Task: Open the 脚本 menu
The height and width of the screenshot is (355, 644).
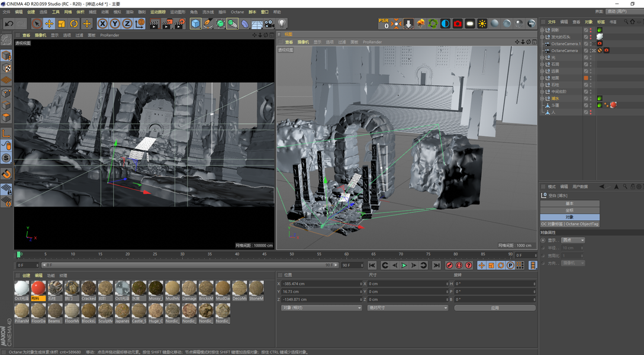Action: [252, 12]
